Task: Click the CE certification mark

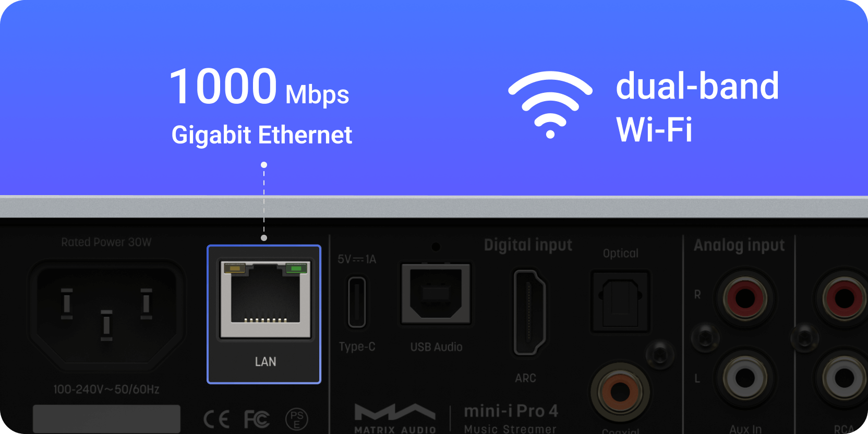Action: point(216,419)
